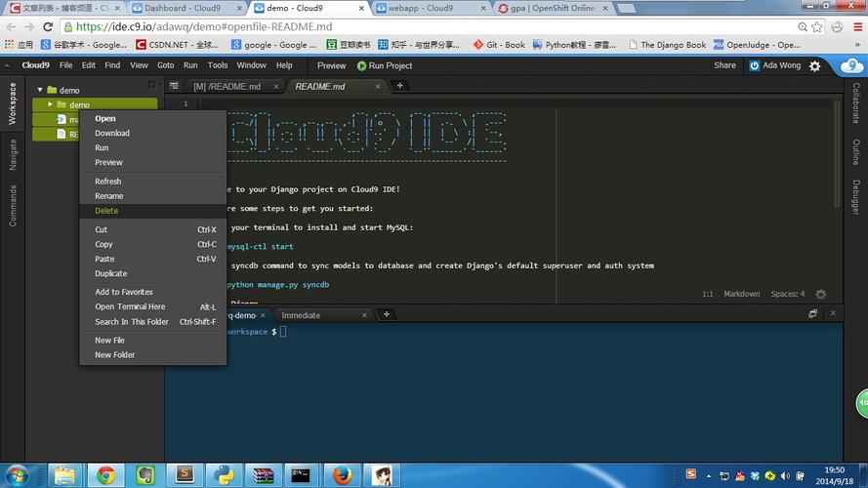Open the Ada Wong account menu
The image size is (868, 488).
(775, 65)
